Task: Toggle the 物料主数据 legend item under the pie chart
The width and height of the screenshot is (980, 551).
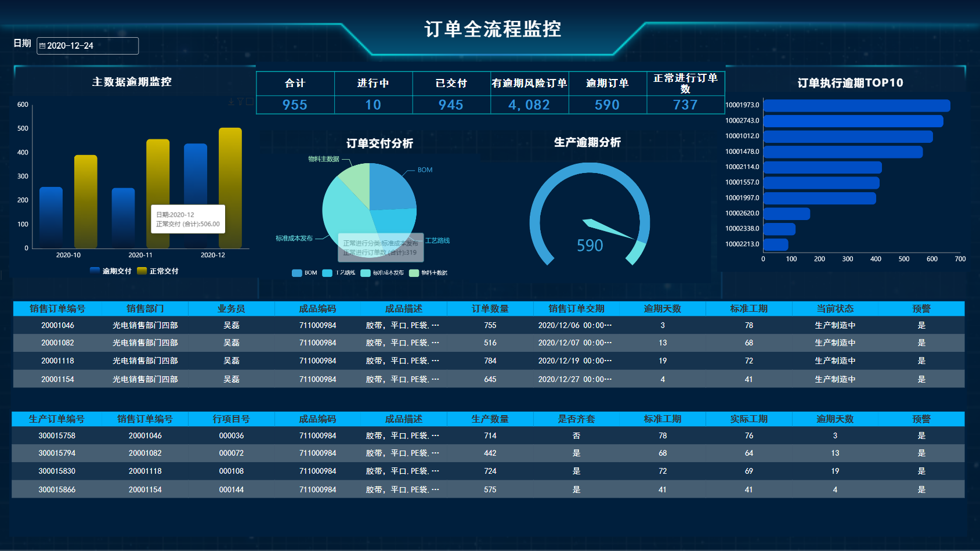Action: pyautogui.click(x=428, y=273)
